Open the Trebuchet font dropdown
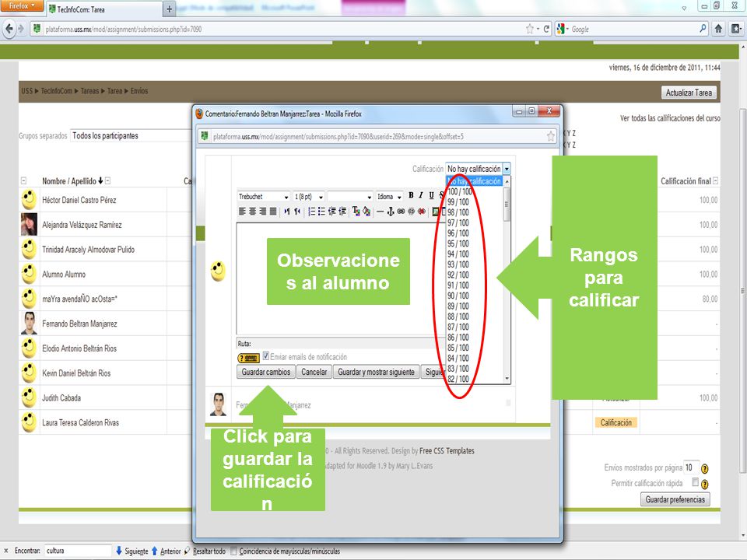This screenshot has height=560, width=747. (x=264, y=196)
